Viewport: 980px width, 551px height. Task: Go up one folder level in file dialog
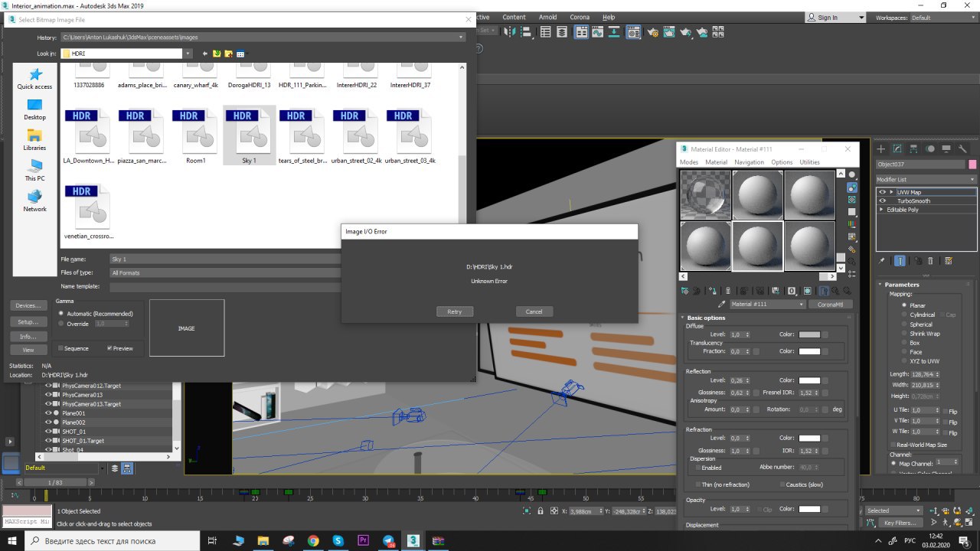point(217,54)
